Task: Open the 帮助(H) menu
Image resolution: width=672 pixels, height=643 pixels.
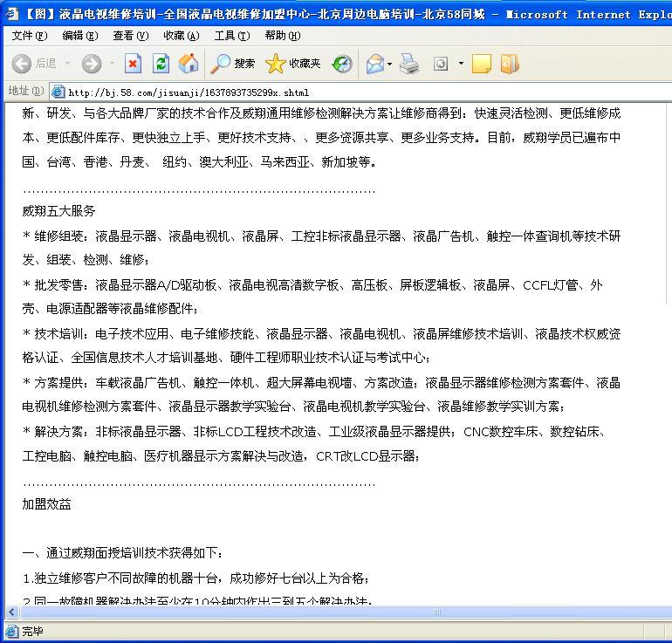Action: (282, 36)
